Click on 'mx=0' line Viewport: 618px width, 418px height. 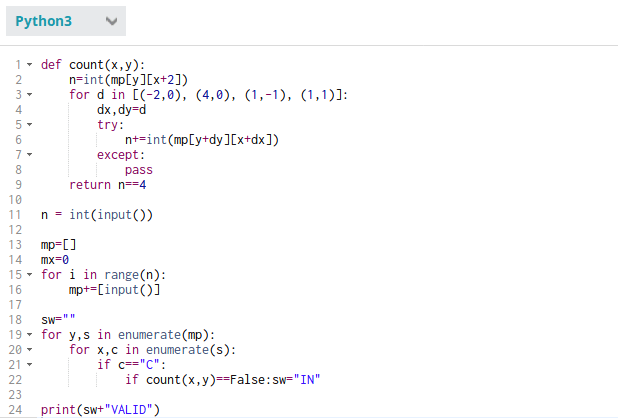[x=55, y=260]
